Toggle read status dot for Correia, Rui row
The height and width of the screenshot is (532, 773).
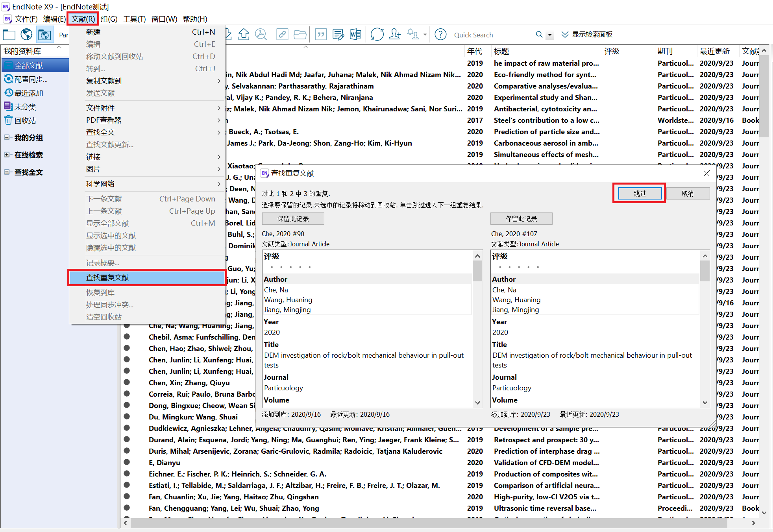(127, 394)
